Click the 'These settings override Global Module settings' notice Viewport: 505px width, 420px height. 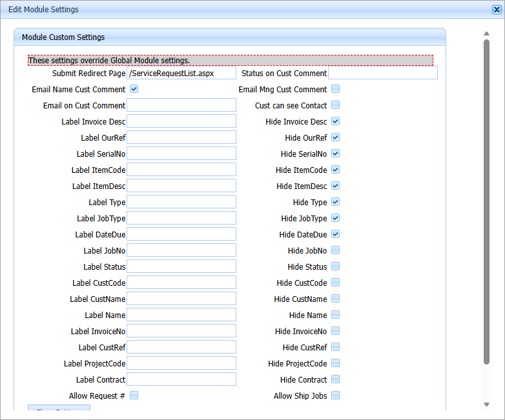[x=231, y=60]
